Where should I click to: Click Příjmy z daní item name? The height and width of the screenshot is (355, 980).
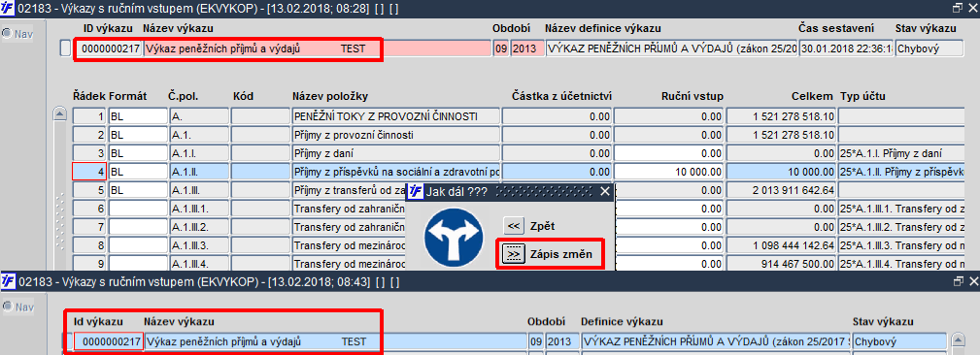click(396, 153)
